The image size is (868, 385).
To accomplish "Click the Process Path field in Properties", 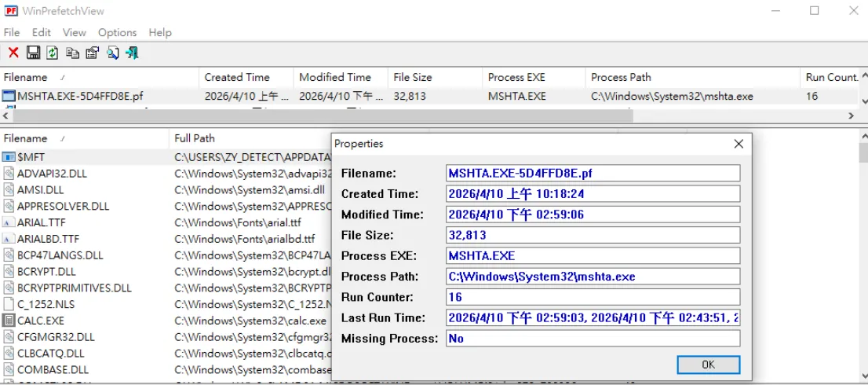I will pyautogui.click(x=593, y=277).
